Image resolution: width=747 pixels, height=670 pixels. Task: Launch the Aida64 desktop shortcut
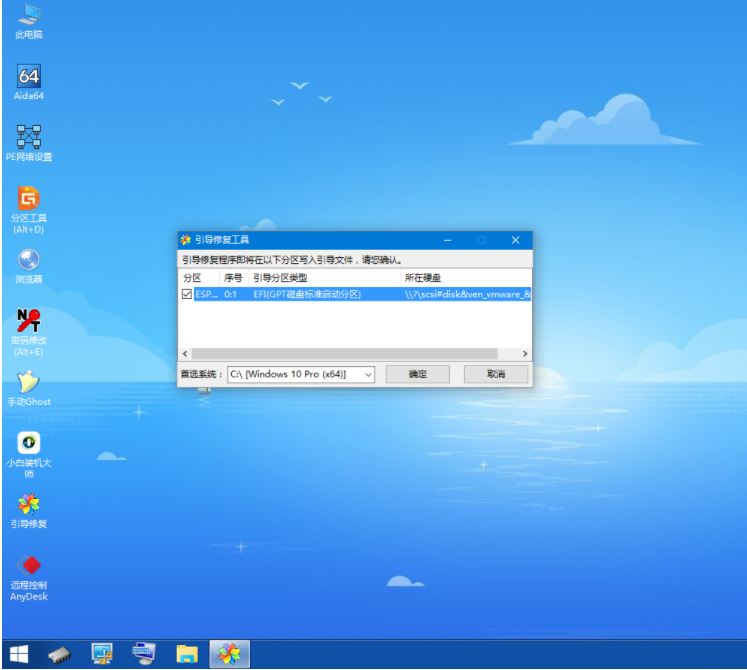coord(29,82)
